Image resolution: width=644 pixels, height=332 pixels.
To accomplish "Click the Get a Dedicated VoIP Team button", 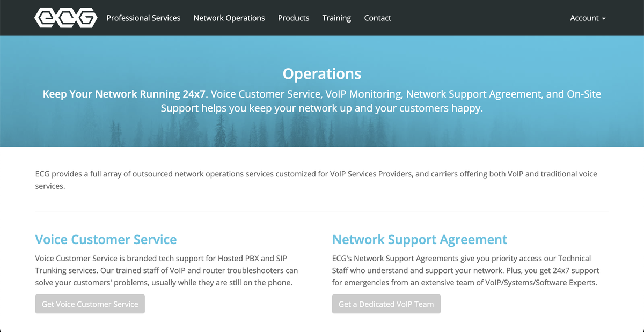I will click(x=386, y=304).
